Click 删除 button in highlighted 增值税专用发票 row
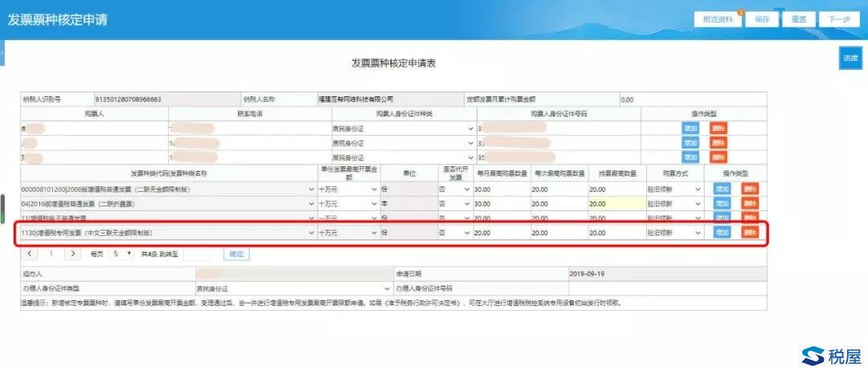 tap(749, 232)
